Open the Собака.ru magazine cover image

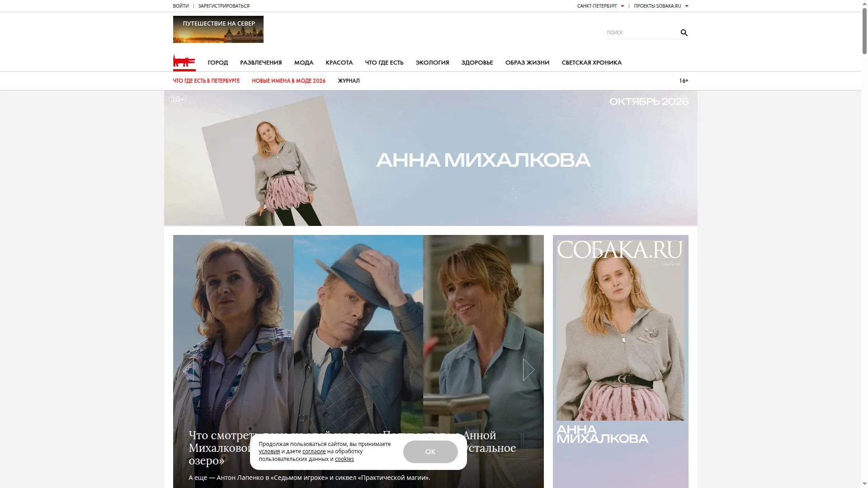click(x=620, y=330)
